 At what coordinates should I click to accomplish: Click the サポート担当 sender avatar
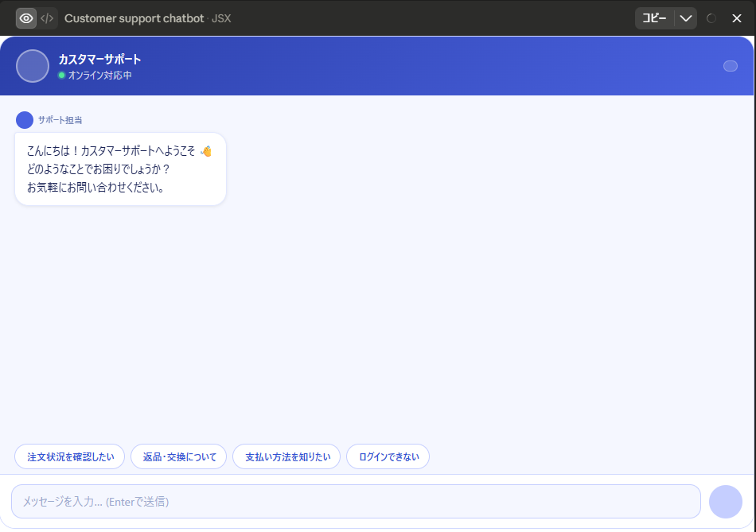tap(25, 120)
